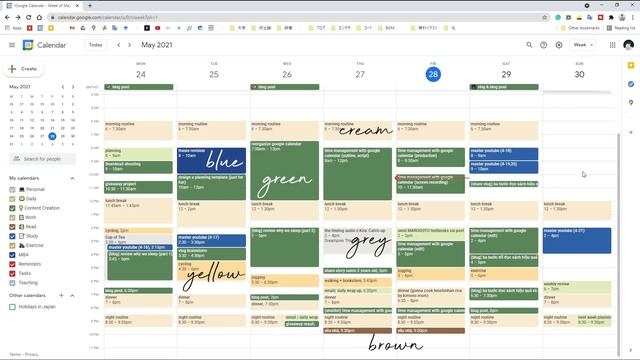Click the Create event button
The image size is (640, 360).
(24, 69)
